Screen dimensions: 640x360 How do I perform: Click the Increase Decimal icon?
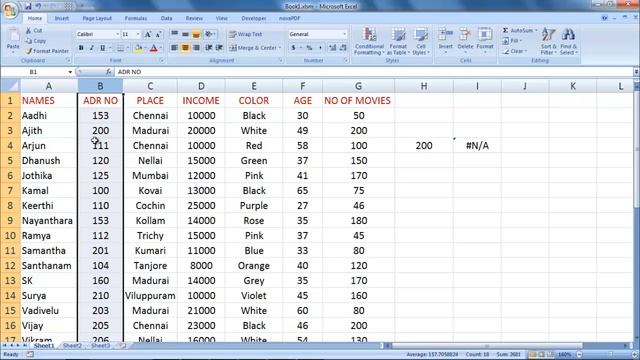(x=332, y=48)
